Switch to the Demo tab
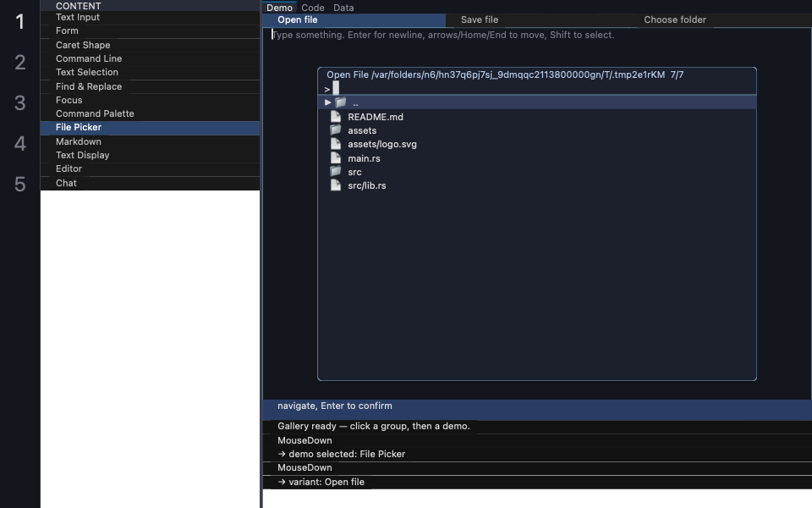The height and width of the screenshot is (508, 812). 280,8
